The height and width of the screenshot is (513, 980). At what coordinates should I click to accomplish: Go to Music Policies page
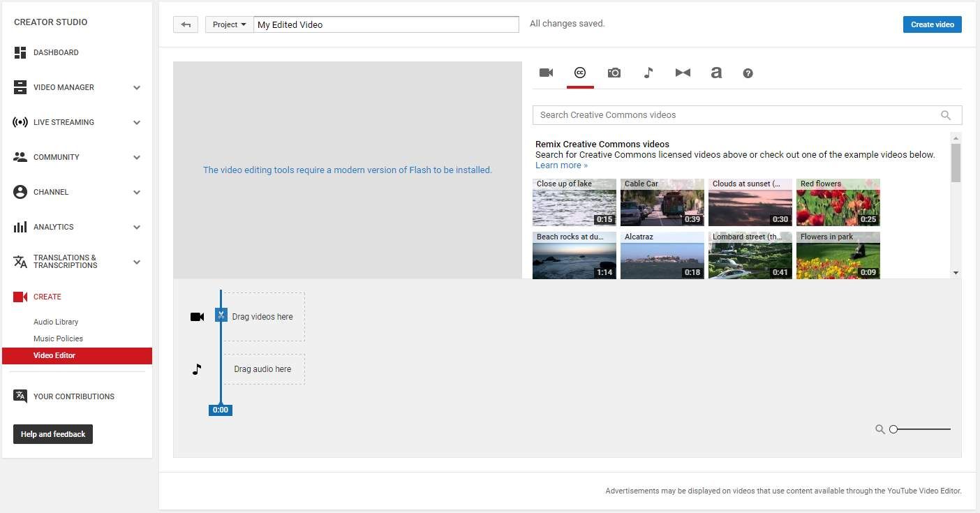tap(58, 339)
